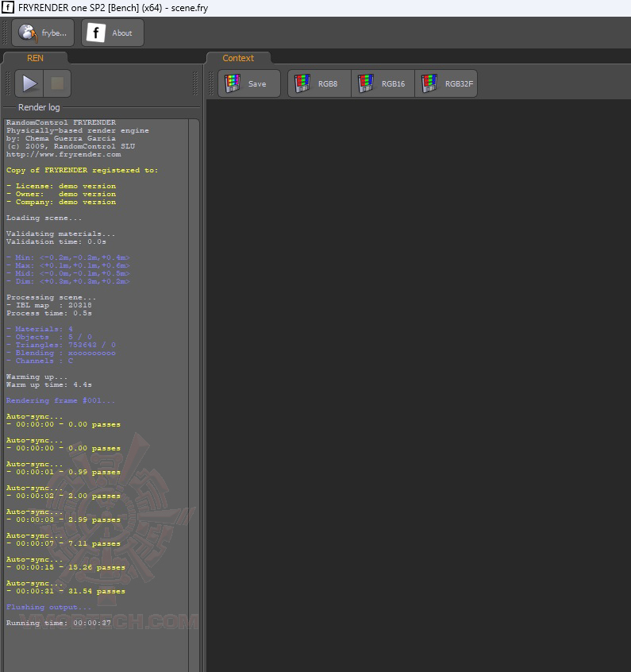Image resolution: width=631 pixels, height=672 pixels.
Task: Select the 'Validation time: 0.0s' line
Action: pyautogui.click(x=56, y=241)
